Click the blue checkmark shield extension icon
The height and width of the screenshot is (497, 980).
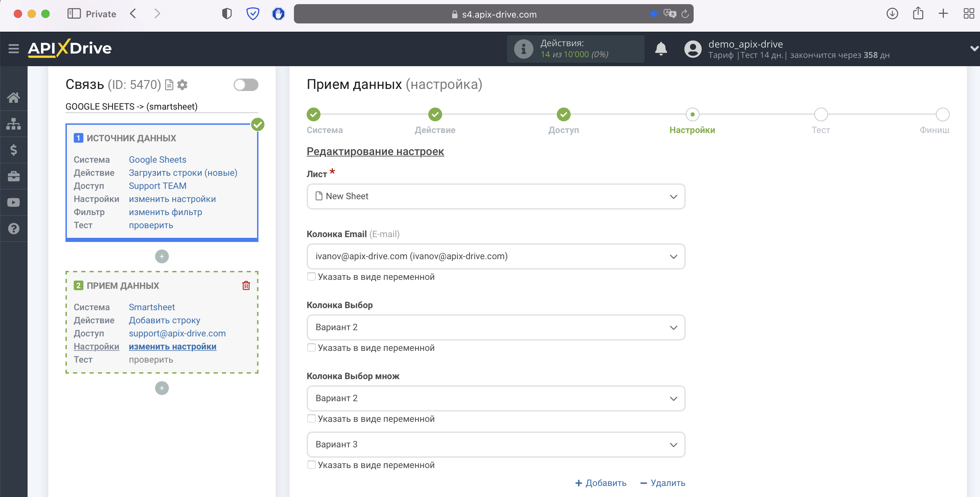coord(253,14)
